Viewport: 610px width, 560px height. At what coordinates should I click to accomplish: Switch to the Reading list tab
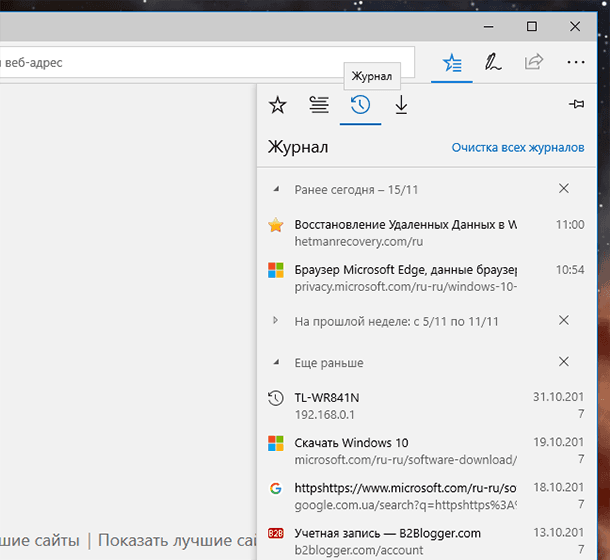pyautogui.click(x=319, y=105)
